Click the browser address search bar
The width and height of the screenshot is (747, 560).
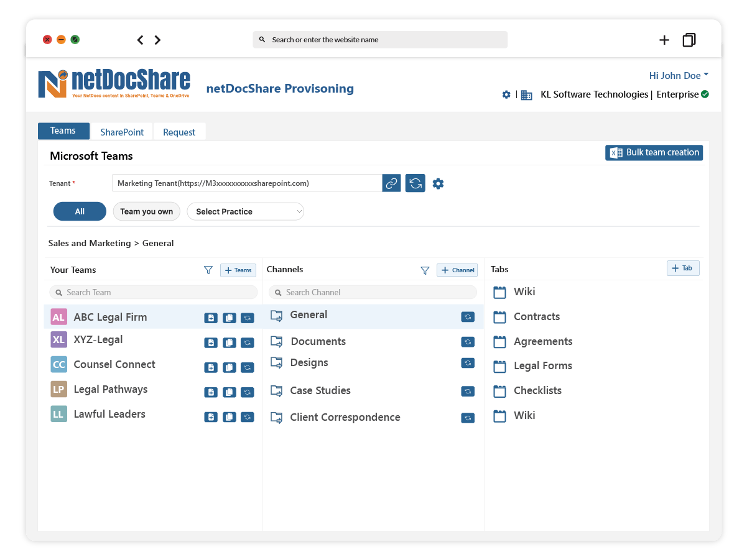[x=380, y=40]
